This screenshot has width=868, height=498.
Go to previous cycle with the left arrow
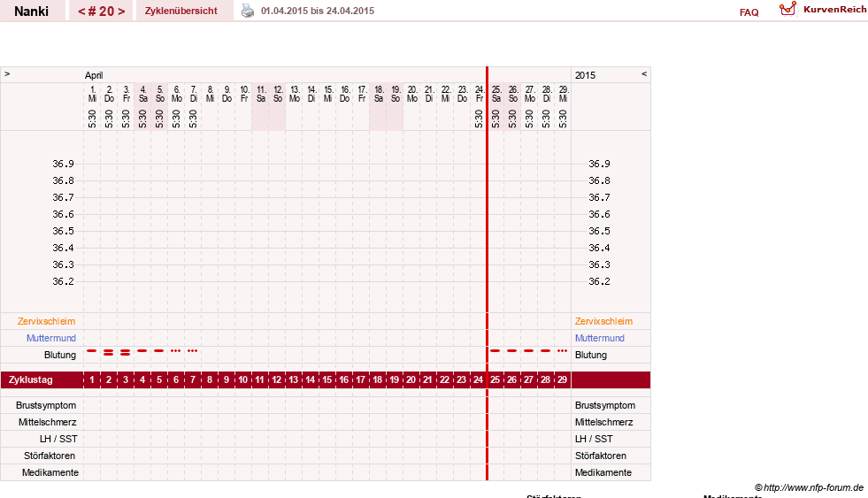coord(81,11)
